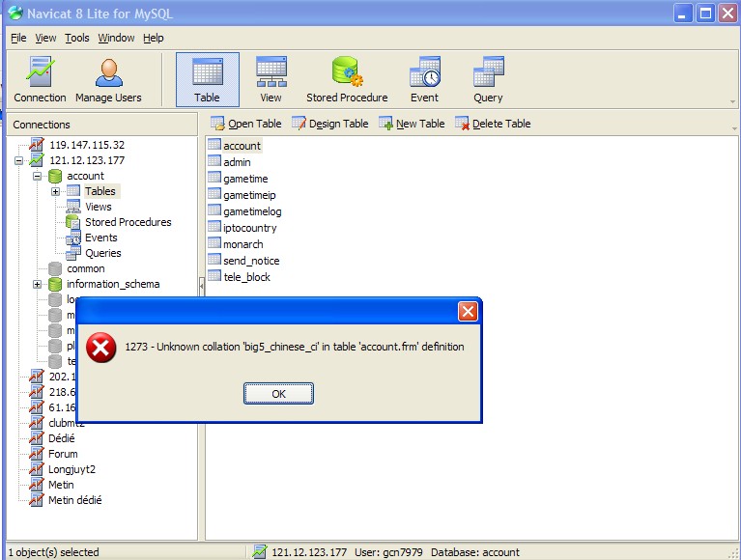Image resolution: width=741 pixels, height=560 pixels.
Task: Click the Forum connection icon
Action: point(36,454)
